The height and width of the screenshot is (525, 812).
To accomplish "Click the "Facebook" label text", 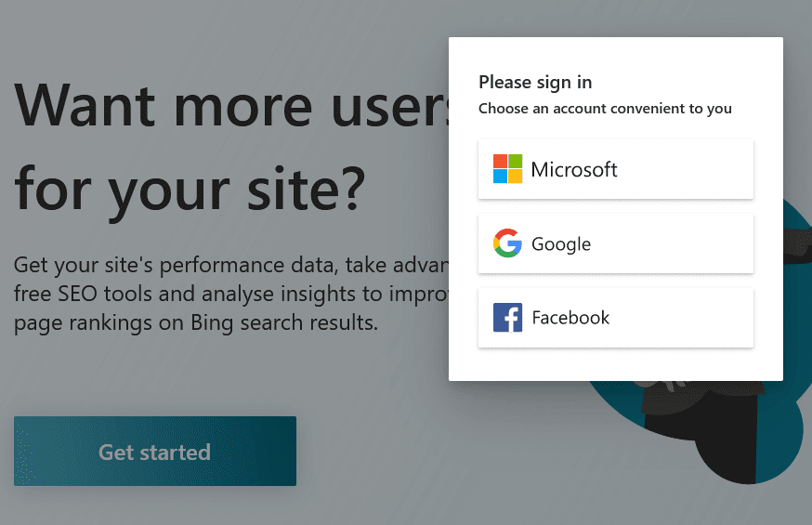I will (x=570, y=318).
